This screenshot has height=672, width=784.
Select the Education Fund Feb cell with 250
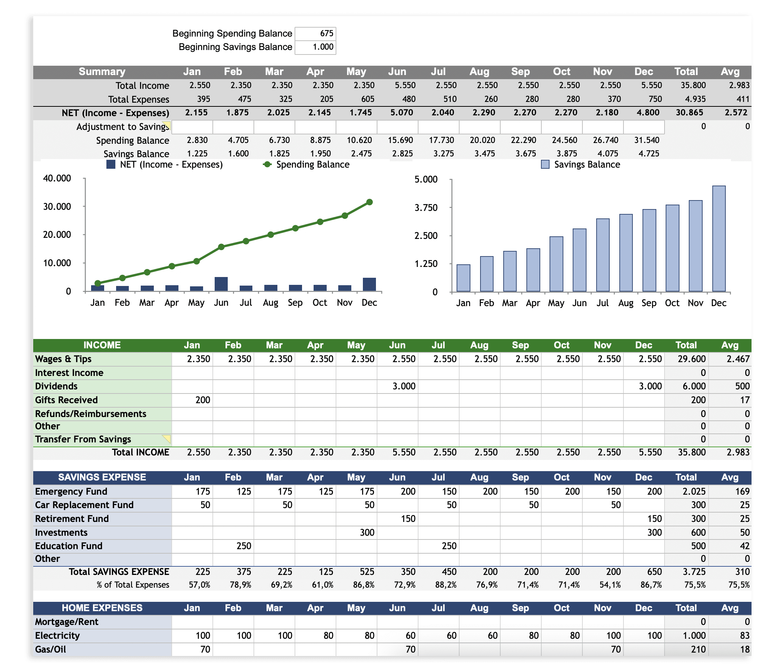[x=233, y=546]
